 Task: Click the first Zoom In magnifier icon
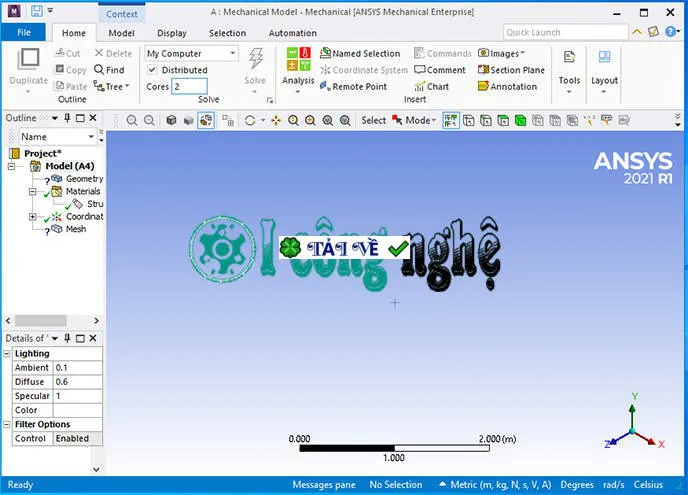click(x=132, y=120)
